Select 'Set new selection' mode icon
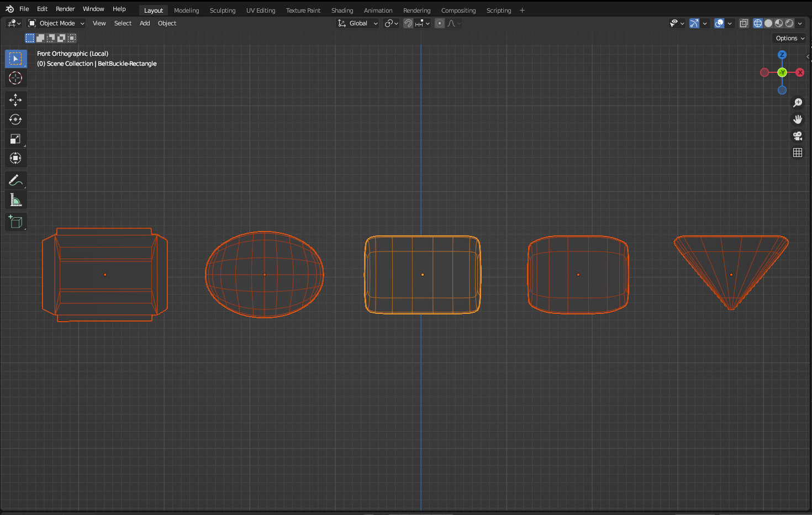This screenshot has width=812, height=515. tap(30, 38)
